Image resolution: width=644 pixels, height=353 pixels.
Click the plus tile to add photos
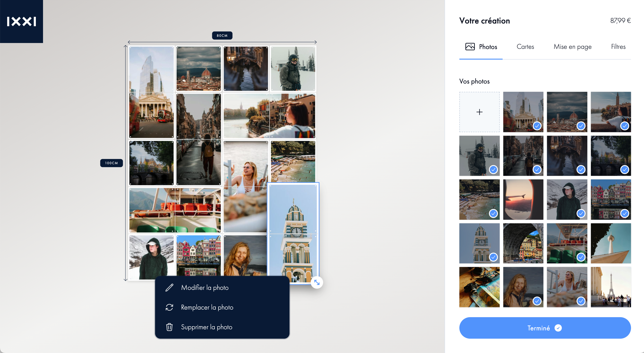(479, 112)
